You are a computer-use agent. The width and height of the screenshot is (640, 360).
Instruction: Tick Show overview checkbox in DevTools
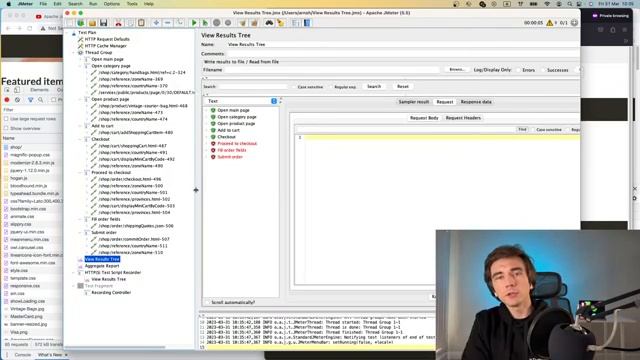click(6, 129)
